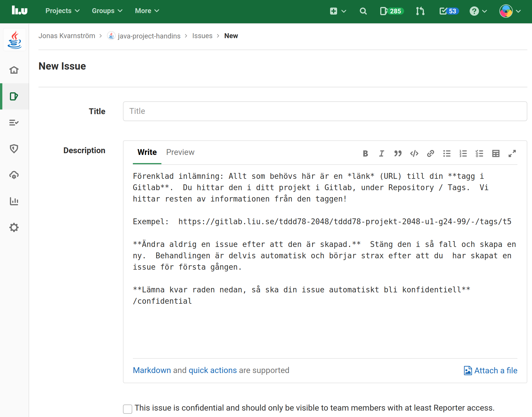
Task: Open Analytics chart icon in sidebar
Action: pyautogui.click(x=14, y=201)
